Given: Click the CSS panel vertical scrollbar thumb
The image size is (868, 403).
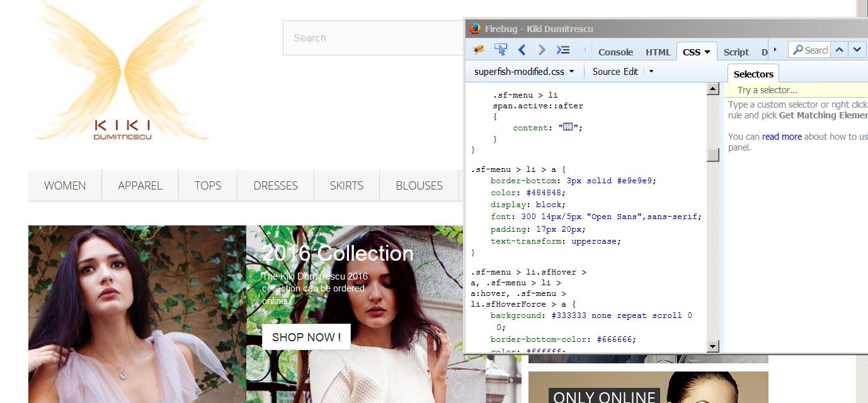Looking at the screenshot, I should coord(713,154).
